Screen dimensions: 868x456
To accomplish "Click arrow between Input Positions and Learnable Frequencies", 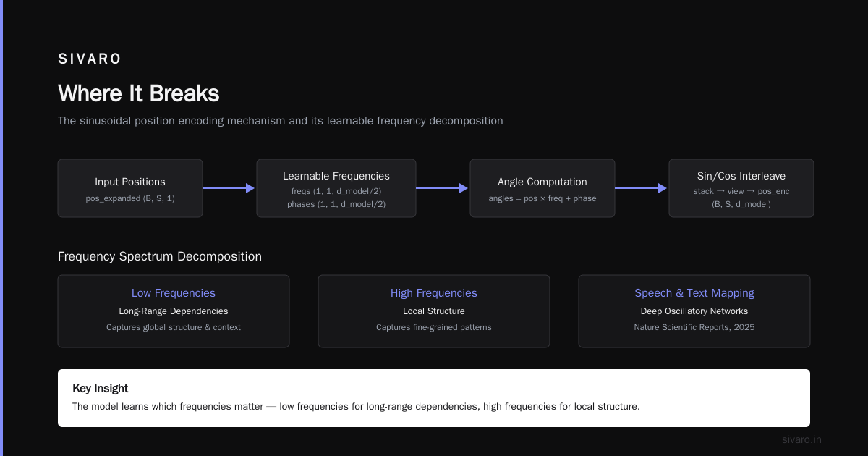I will pyautogui.click(x=229, y=188).
